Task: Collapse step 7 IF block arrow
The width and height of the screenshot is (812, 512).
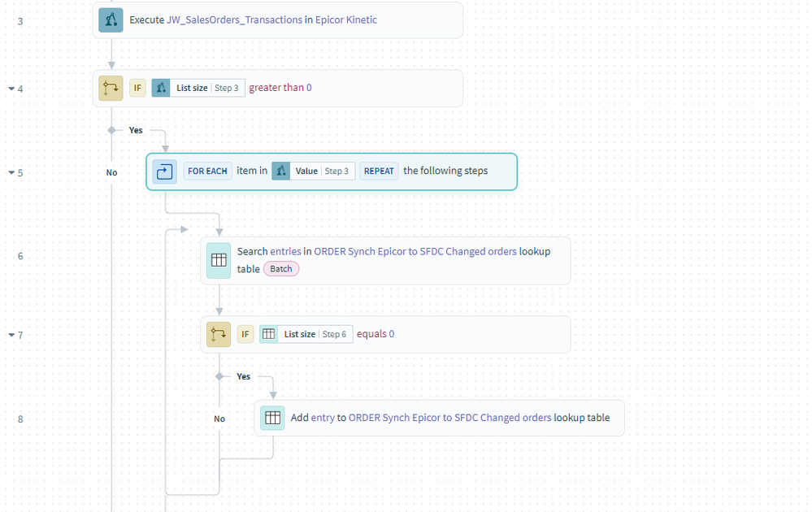Action: click(11, 335)
